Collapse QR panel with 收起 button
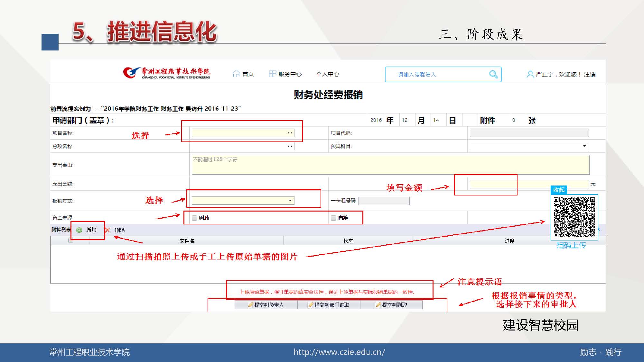 click(559, 190)
